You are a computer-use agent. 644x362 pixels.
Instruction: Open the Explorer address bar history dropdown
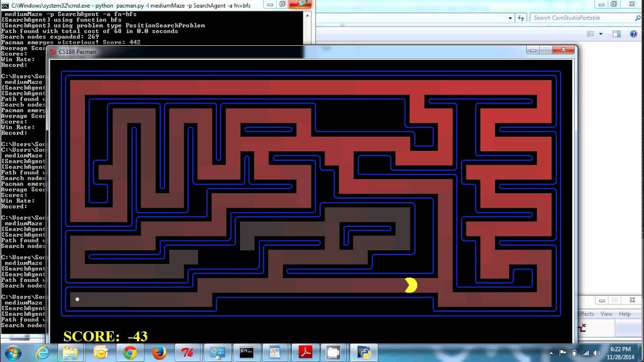pyautogui.click(x=510, y=18)
